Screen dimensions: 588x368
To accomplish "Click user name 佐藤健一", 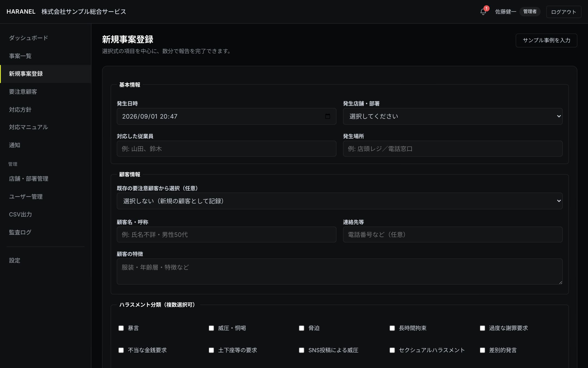I will [506, 12].
